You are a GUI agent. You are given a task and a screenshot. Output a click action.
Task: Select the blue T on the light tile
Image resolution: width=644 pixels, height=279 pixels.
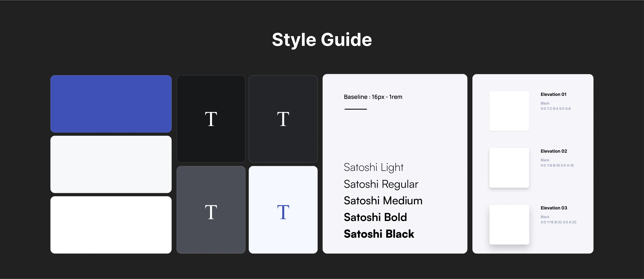283,212
